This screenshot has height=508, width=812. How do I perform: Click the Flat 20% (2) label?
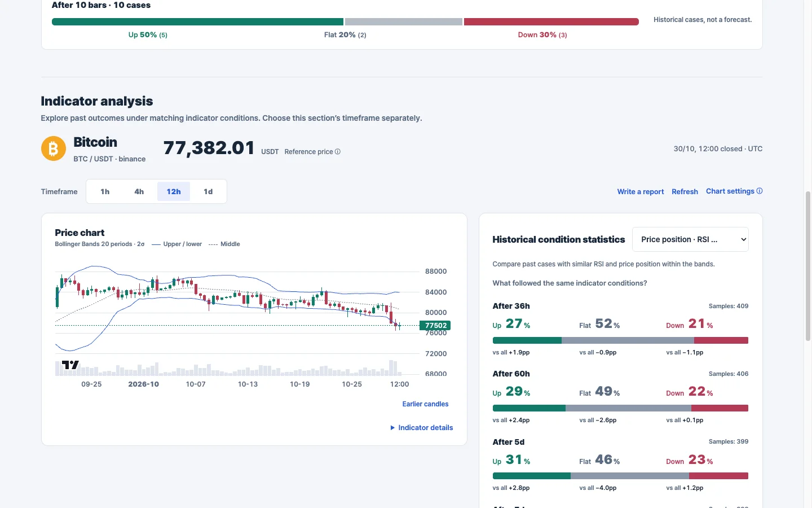[x=345, y=35]
